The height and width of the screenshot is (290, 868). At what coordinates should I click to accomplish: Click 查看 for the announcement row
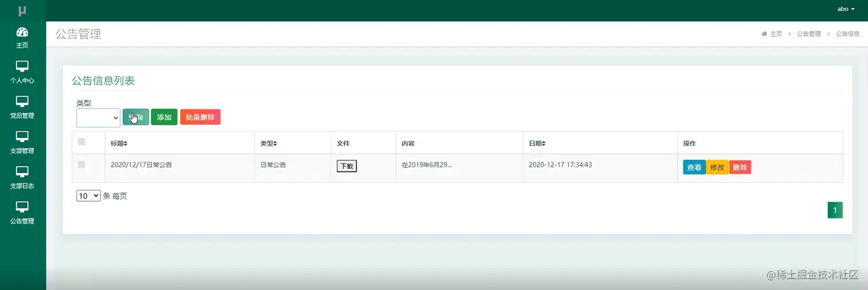point(695,167)
